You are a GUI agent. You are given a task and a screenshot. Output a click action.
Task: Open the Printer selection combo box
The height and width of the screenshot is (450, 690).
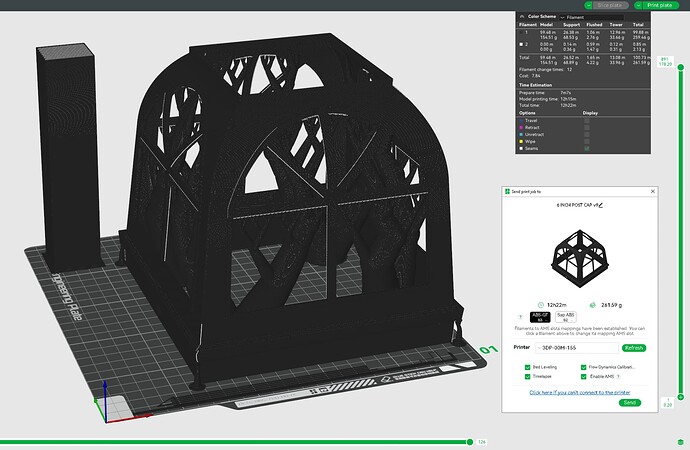pos(576,348)
